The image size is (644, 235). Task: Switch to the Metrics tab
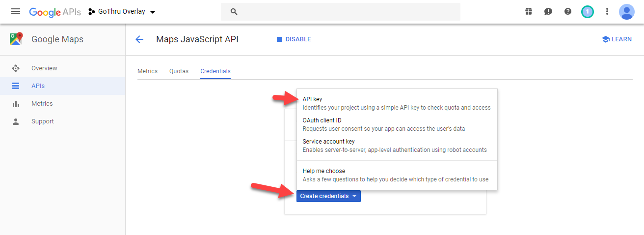pyautogui.click(x=147, y=71)
